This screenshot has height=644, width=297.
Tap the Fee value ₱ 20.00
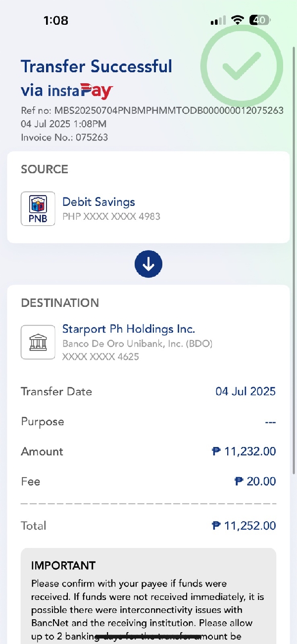click(255, 481)
